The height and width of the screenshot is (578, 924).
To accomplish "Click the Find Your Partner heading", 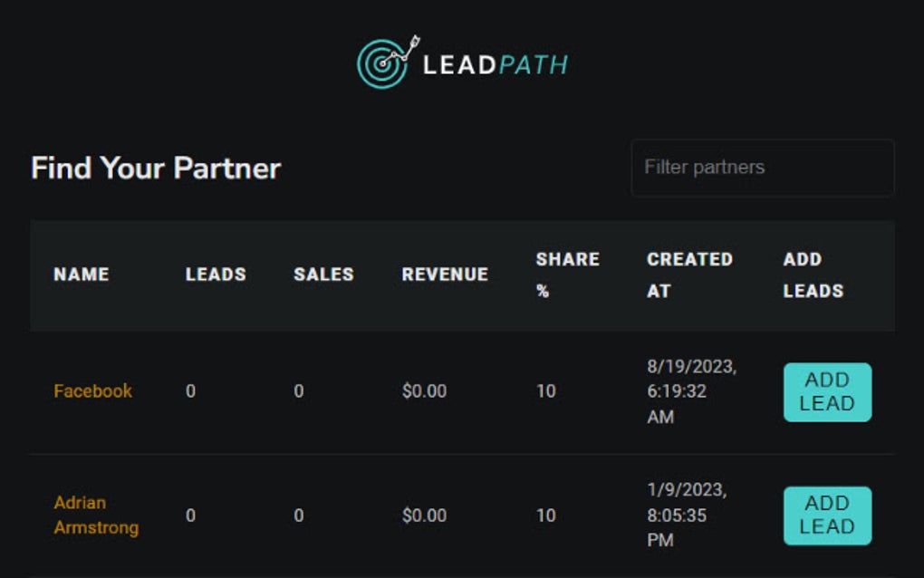I will click(156, 169).
